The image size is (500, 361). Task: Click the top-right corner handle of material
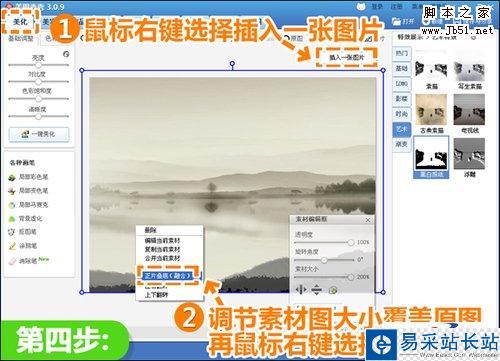click(383, 70)
